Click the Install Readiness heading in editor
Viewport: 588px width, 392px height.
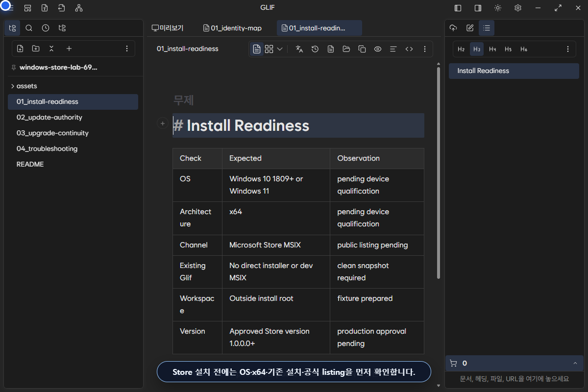click(x=298, y=125)
